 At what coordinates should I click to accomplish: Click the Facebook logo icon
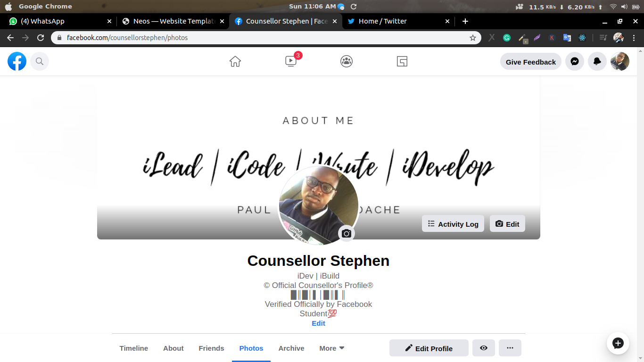[17, 61]
